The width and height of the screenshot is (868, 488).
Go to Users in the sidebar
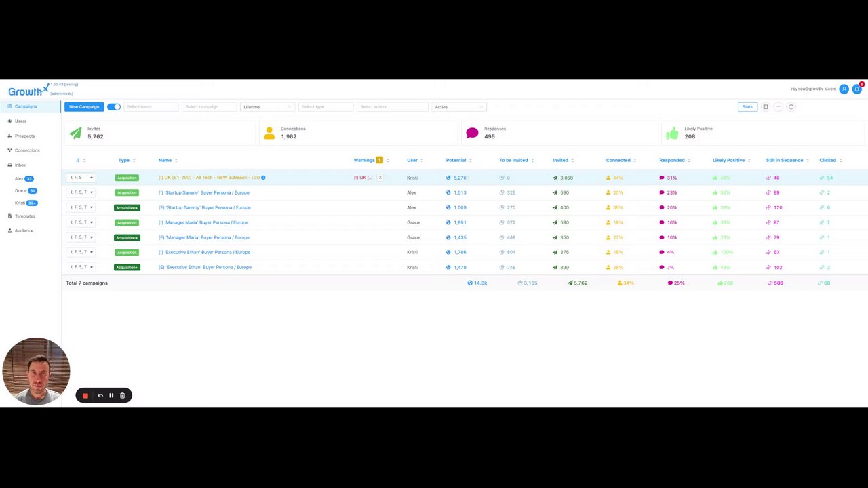point(20,121)
